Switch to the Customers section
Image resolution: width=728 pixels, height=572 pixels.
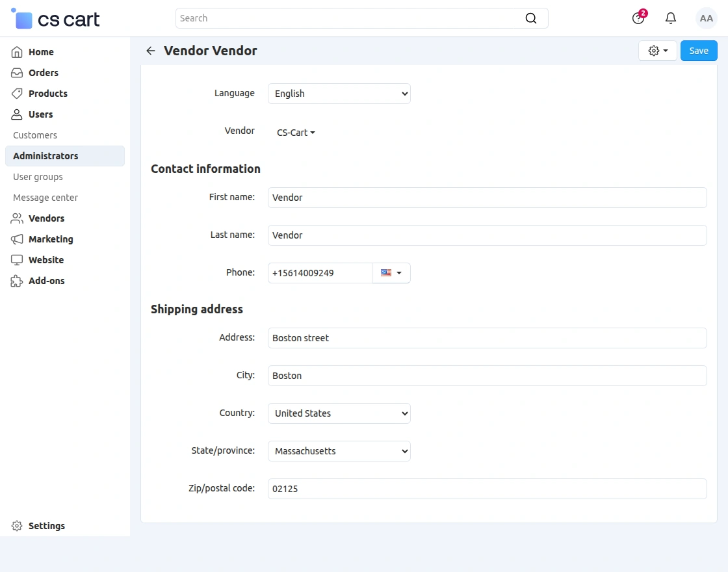(34, 135)
